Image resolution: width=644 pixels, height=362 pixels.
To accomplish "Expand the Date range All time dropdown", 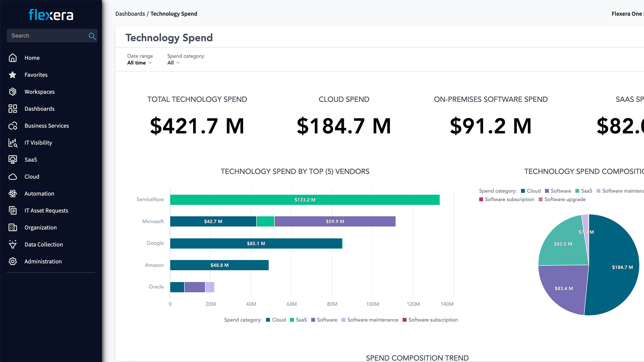I will [x=139, y=63].
